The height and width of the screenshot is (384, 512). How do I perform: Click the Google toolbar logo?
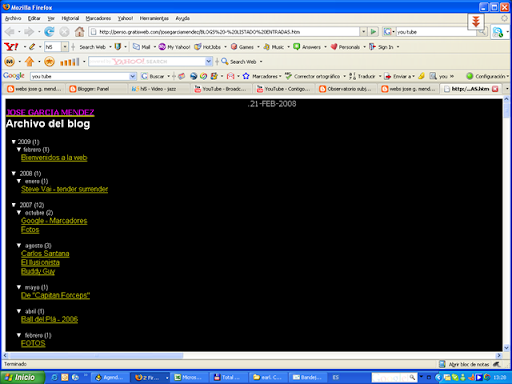click(x=14, y=76)
